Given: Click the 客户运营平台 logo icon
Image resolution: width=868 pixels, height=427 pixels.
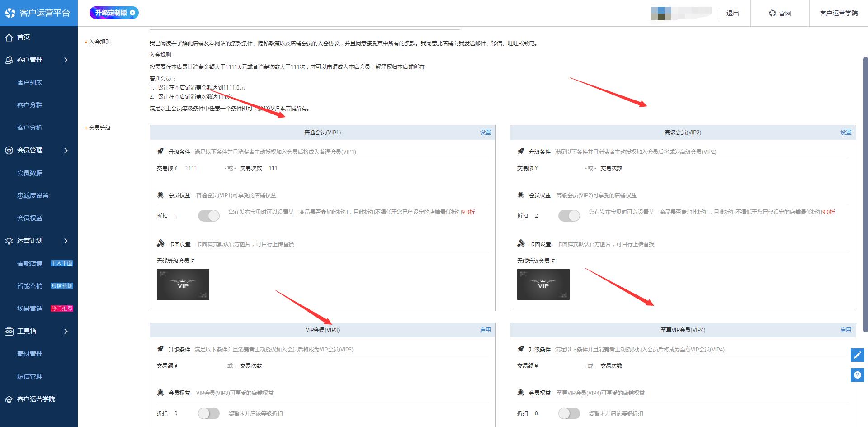Looking at the screenshot, I should (x=10, y=13).
